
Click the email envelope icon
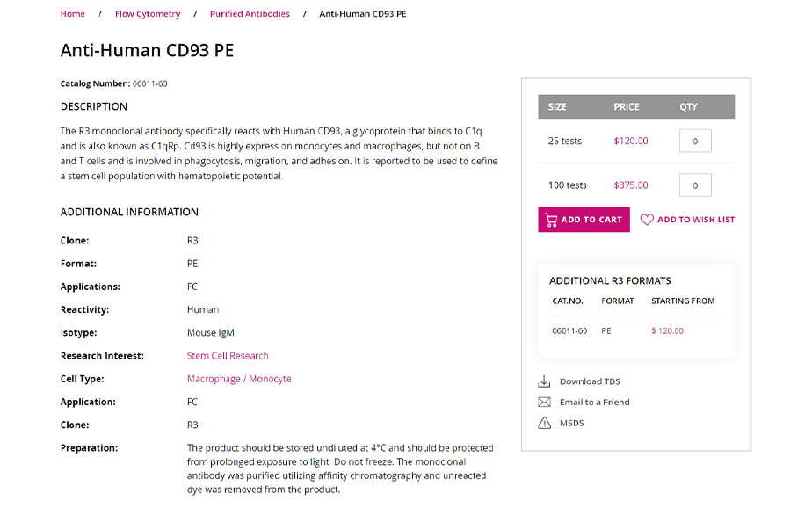point(544,403)
